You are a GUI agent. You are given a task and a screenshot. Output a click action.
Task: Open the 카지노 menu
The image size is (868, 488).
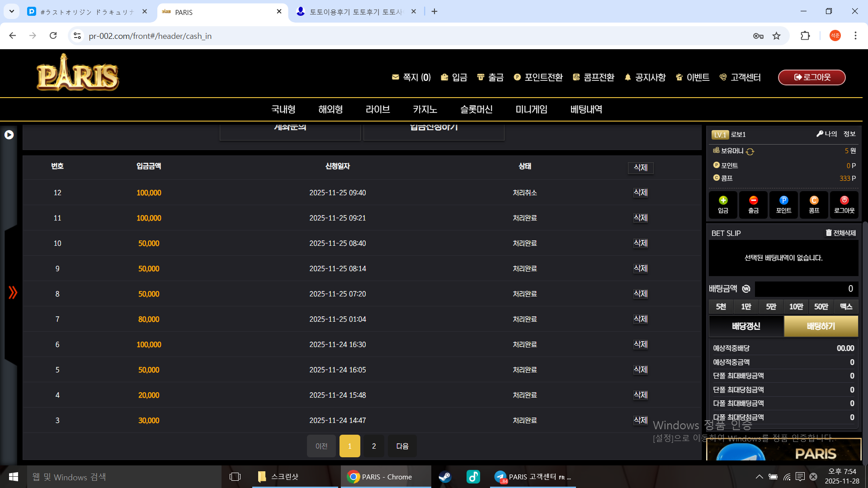425,109
